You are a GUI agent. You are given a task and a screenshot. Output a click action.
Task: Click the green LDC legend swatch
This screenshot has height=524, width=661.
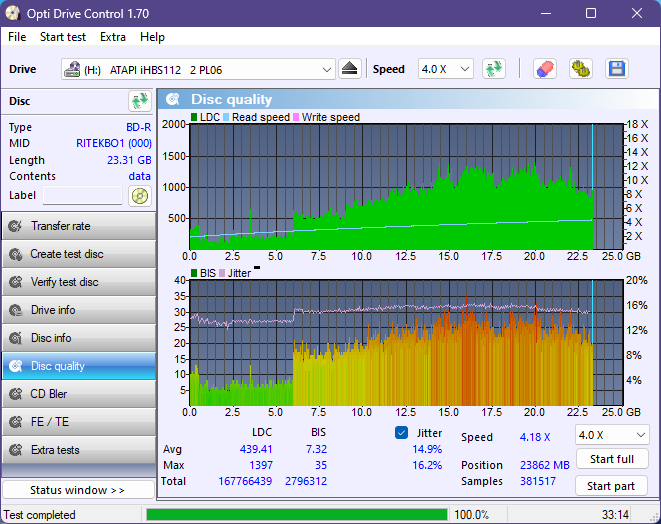194,117
